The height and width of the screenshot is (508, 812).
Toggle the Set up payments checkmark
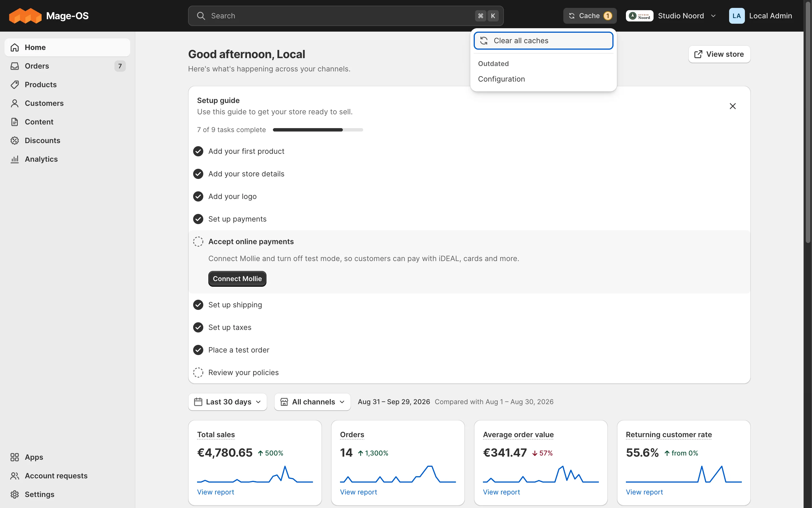pos(198,219)
